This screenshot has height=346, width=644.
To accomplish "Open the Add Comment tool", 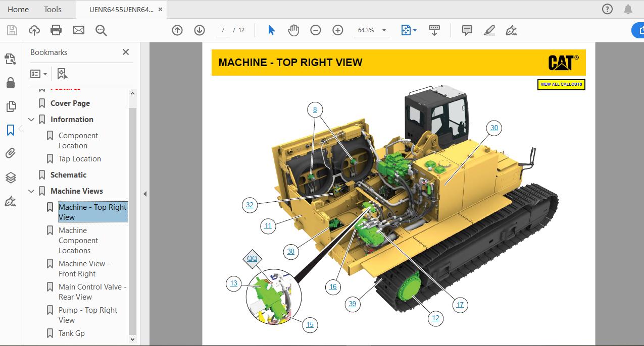I will coord(466,30).
